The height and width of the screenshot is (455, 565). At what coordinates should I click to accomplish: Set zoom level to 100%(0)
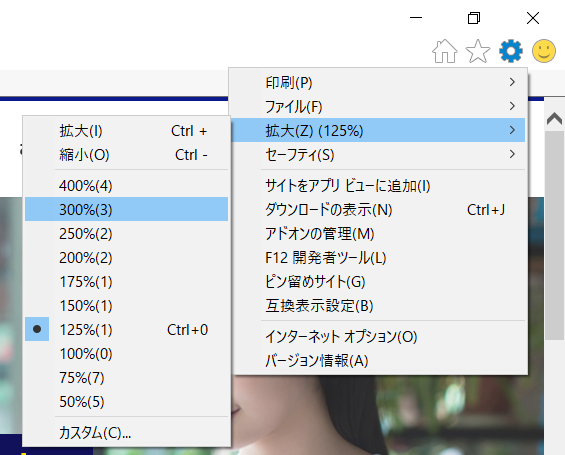pos(126,353)
